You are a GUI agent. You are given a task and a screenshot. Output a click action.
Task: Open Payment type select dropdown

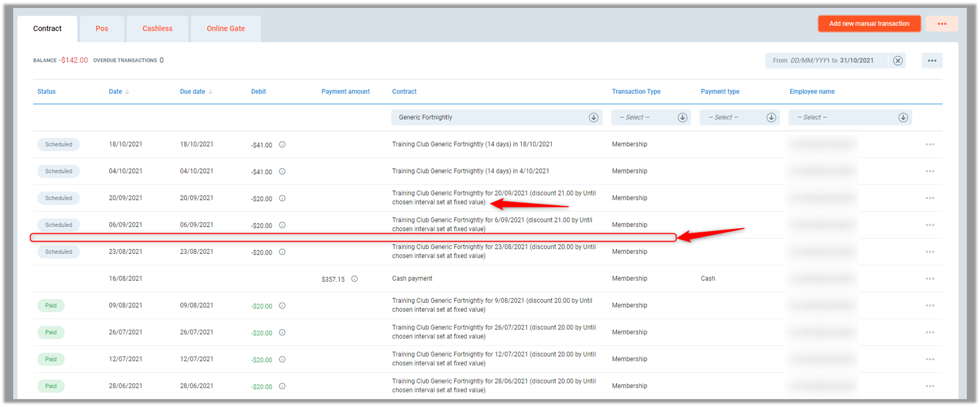click(x=771, y=117)
